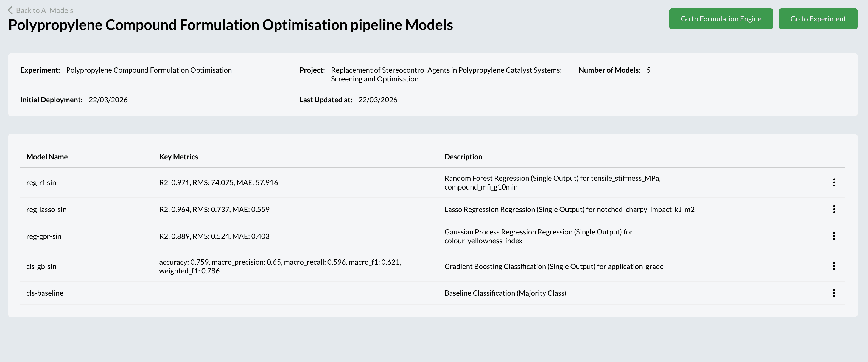Screen dimensions: 868x362
Task: Navigate back via Back to AI Models
Action: 45,10
